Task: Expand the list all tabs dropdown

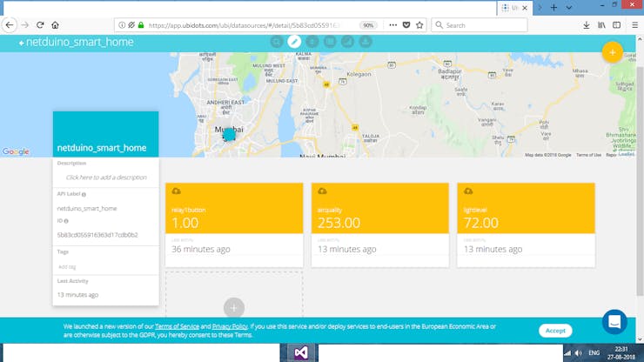Action: click(569, 7)
